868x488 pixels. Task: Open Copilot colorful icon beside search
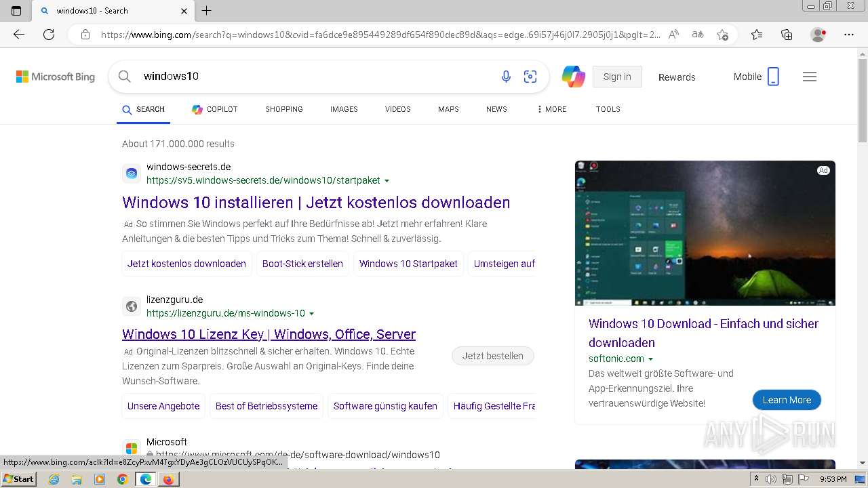(574, 77)
